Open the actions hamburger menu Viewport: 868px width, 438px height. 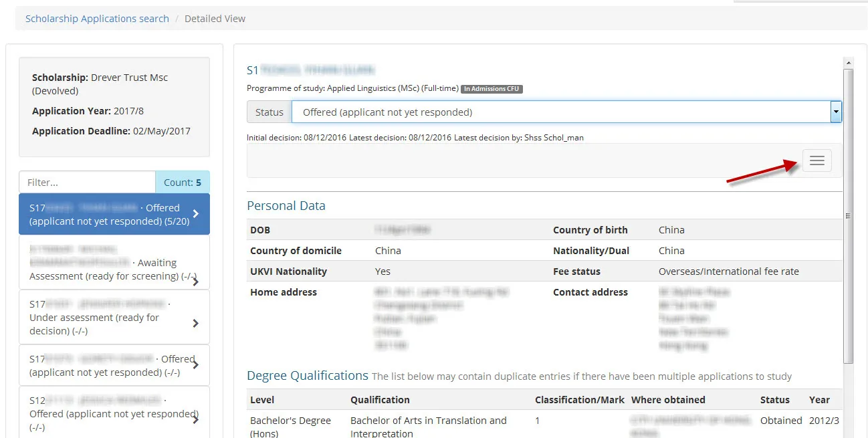[x=817, y=160]
